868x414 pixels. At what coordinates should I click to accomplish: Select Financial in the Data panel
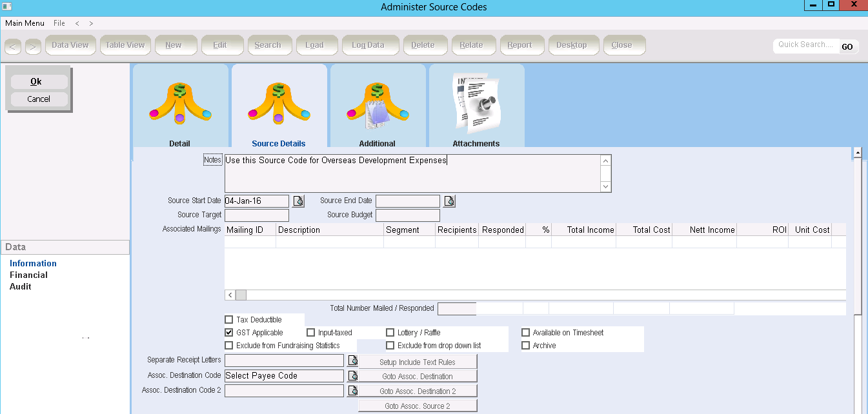(x=28, y=275)
